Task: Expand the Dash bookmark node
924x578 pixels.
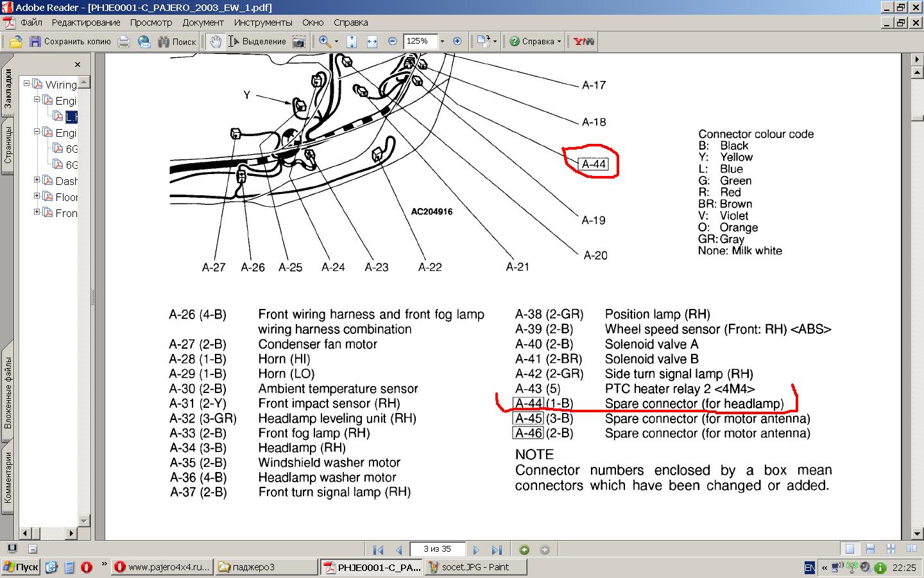Action: click(x=37, y=180)
